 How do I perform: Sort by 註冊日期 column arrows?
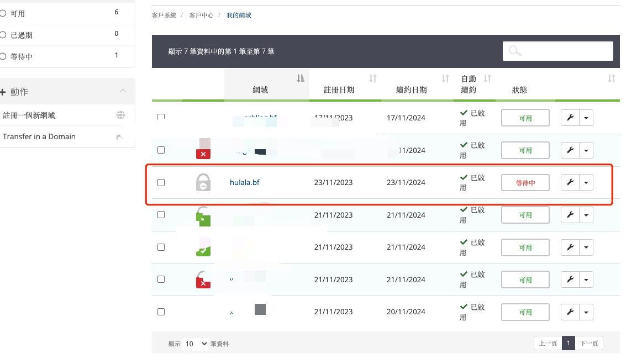[372, 78]
